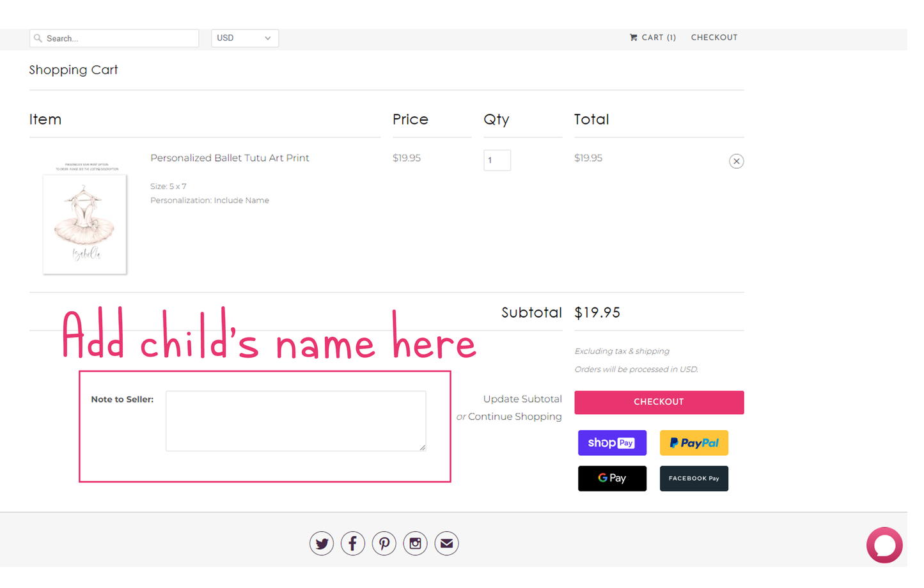Click the Continue Shopping link
Image resolution: width=924 pixels, height=588 pixels.
coord(514,417)
